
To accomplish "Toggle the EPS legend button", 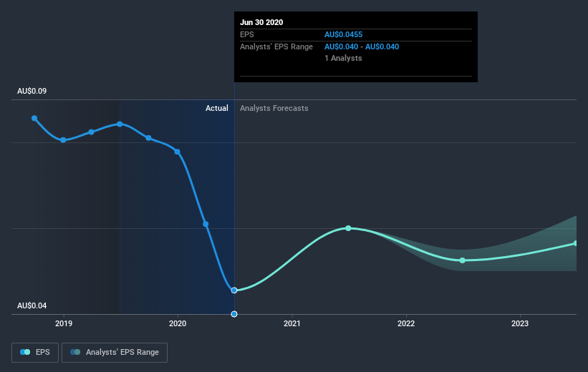I will 35,352.
